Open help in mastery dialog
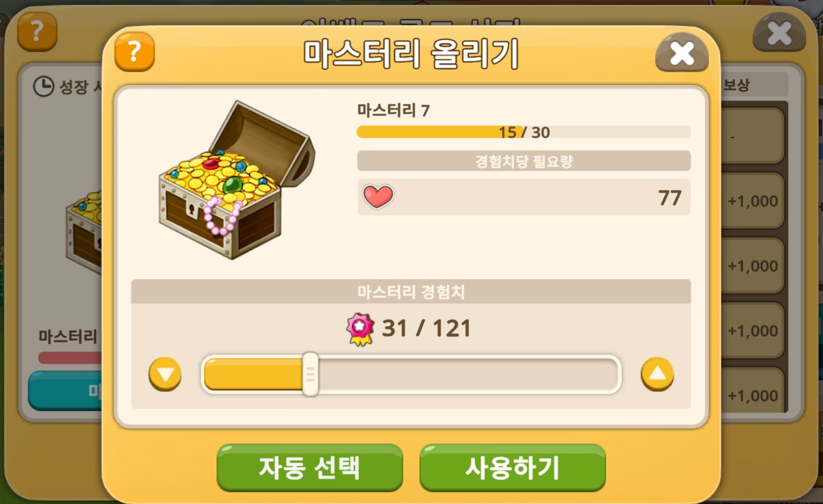 pos(135,52)
